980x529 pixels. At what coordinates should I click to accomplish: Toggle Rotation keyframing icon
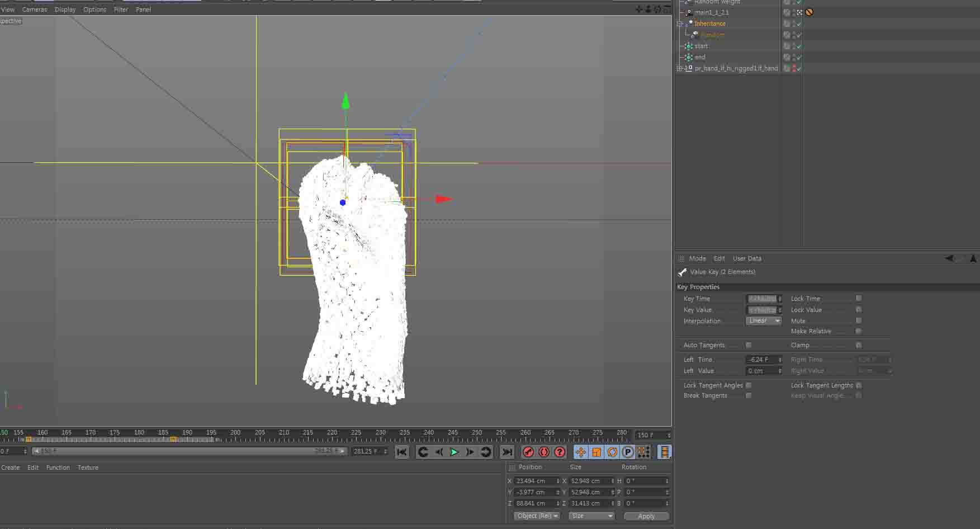pyautogui.click(x=612, y=452)
